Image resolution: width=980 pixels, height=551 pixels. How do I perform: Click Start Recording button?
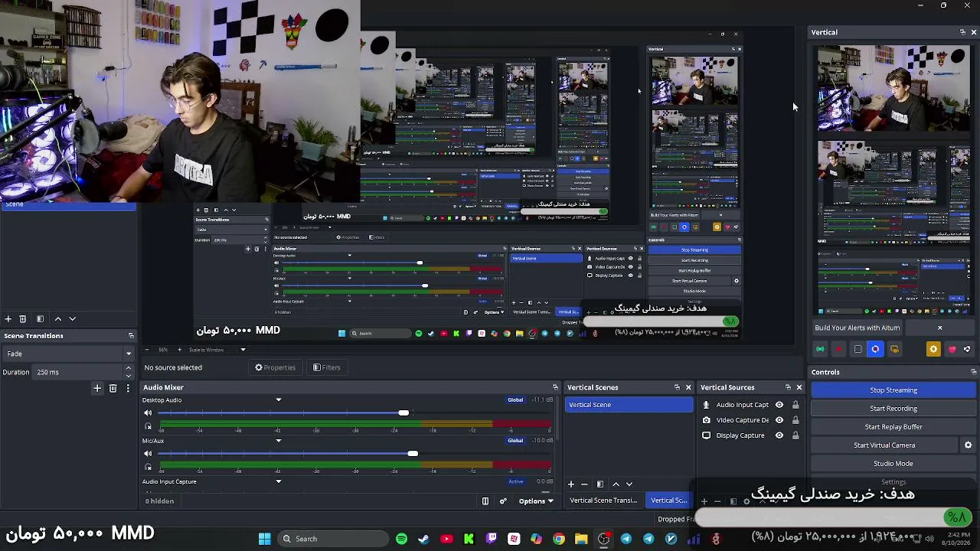click(893, 409)
